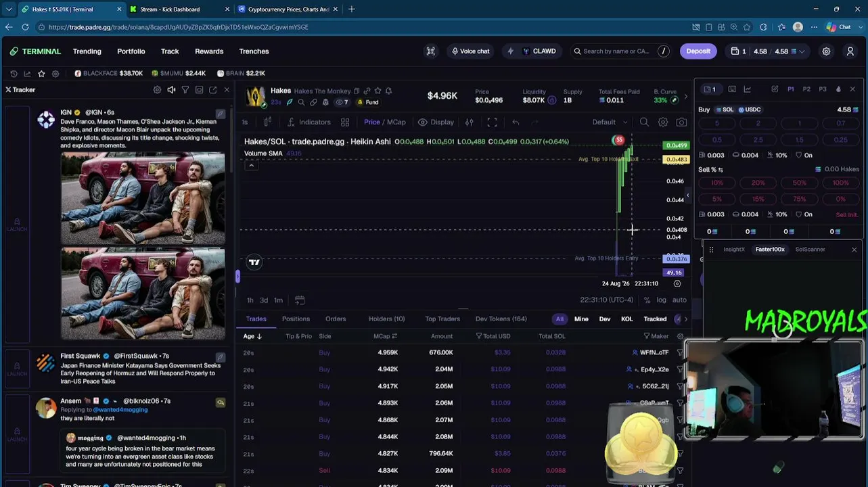Image resolution: width=868 pixels, height=487 pixels.
Task: Open chart settings gear
Action: pyautogui.click(x=663, y=122)
